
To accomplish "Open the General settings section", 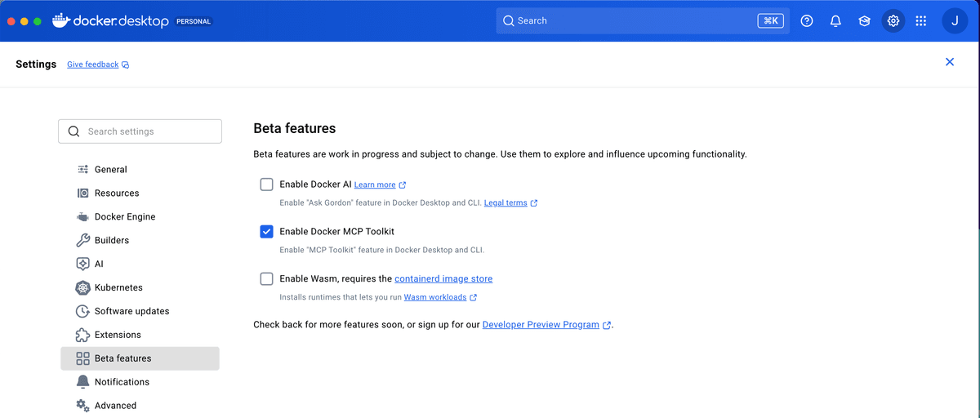I will tap(111, 170).
